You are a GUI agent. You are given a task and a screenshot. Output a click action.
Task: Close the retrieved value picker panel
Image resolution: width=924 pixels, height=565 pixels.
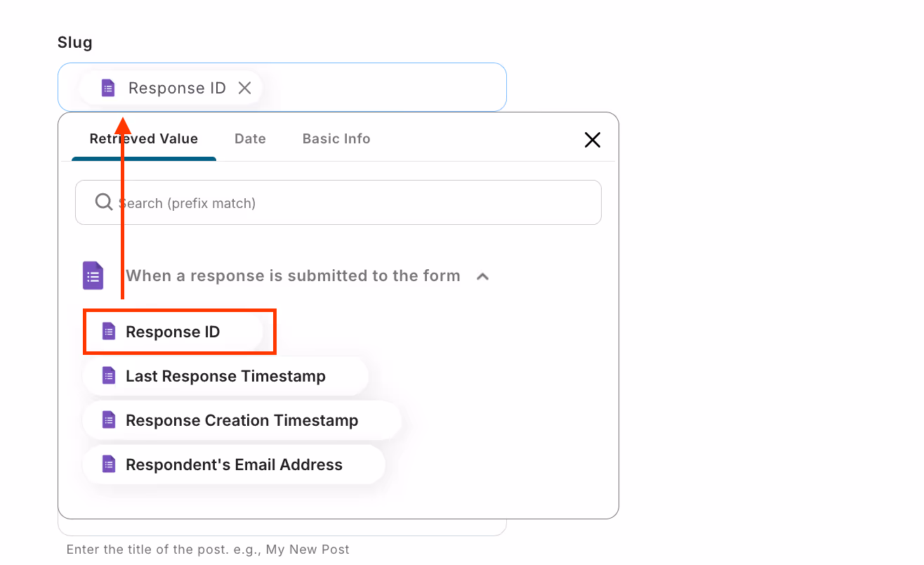[x=593, y=140]
